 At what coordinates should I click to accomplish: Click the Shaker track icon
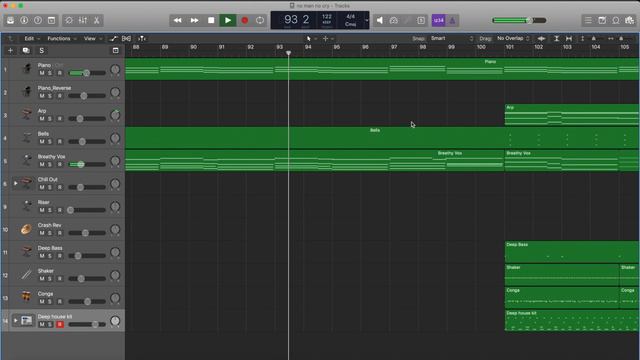26,274
